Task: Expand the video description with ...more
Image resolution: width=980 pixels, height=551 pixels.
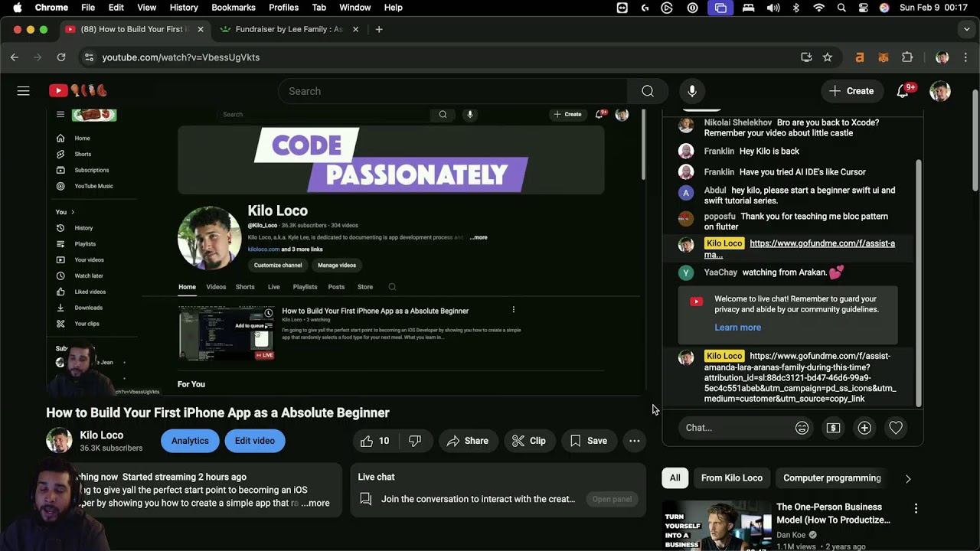Action: point(315,504)
